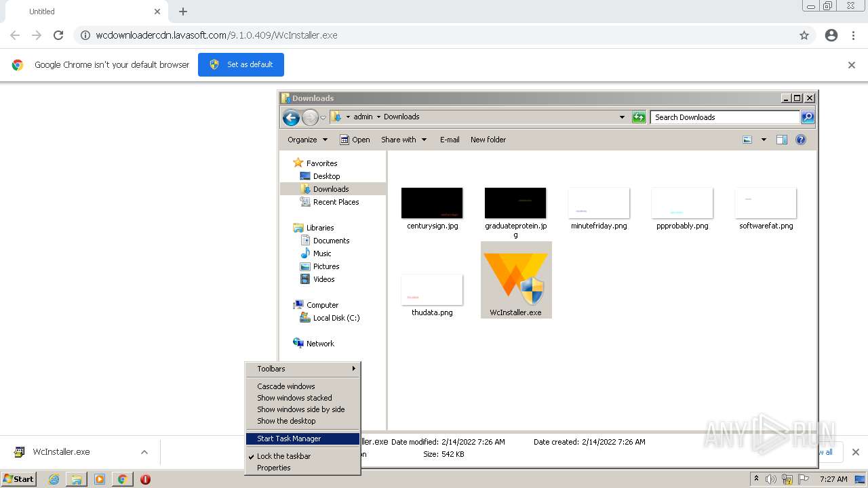Select ppprobably.png thumbnail
This screenshot has height=488, width=868.
(x=682, y=203)
